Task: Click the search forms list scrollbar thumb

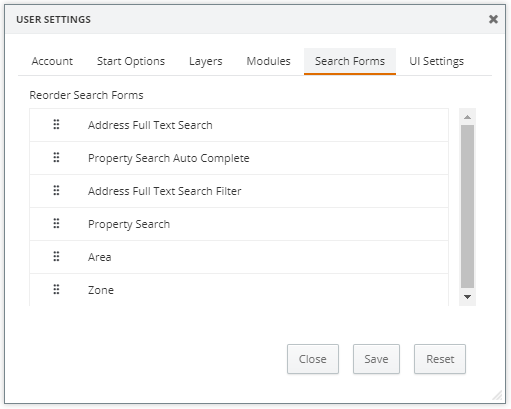Action: click(467, 206)
